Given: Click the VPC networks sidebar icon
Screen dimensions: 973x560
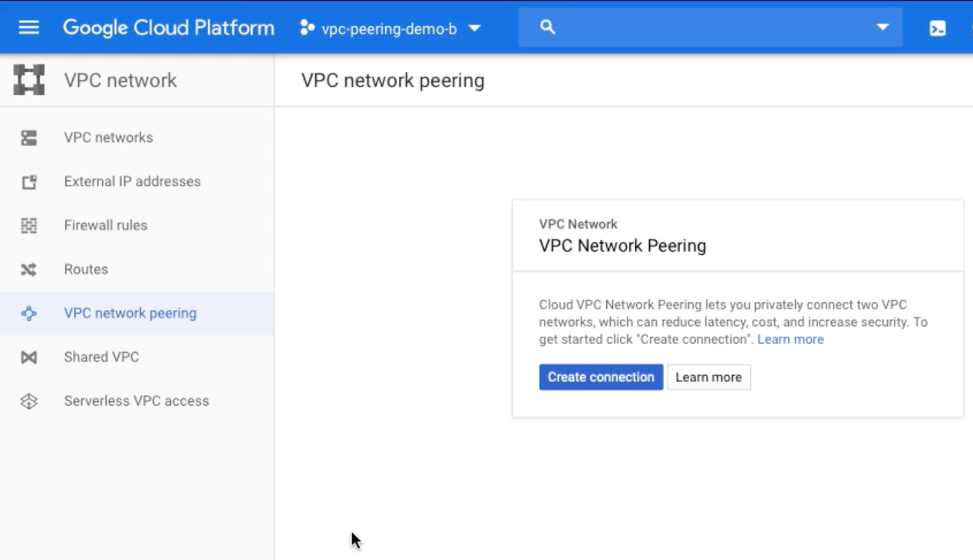Looking at the screenshot, I should tap(29, 138).
